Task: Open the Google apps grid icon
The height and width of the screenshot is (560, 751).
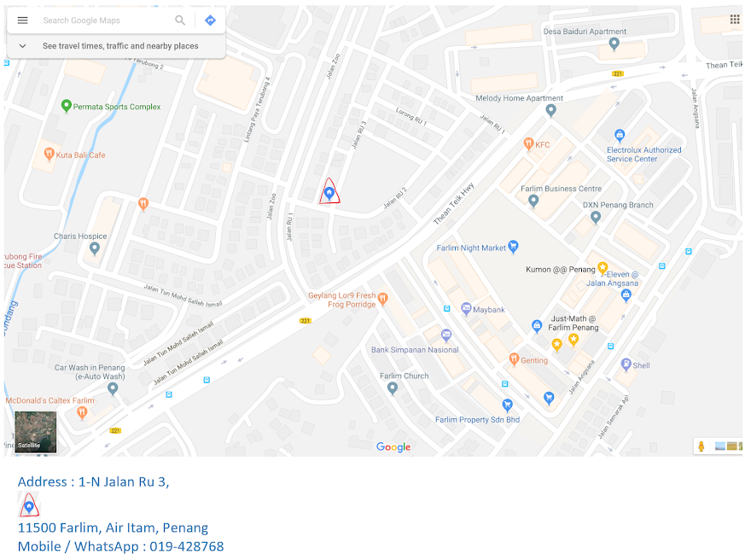Action: (x=734, y=19)
